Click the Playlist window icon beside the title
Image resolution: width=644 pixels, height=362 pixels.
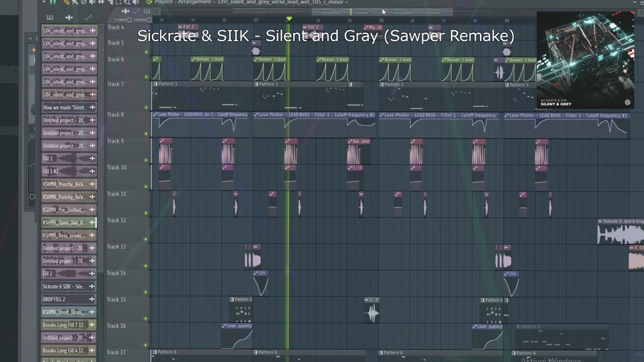(149, 2)
